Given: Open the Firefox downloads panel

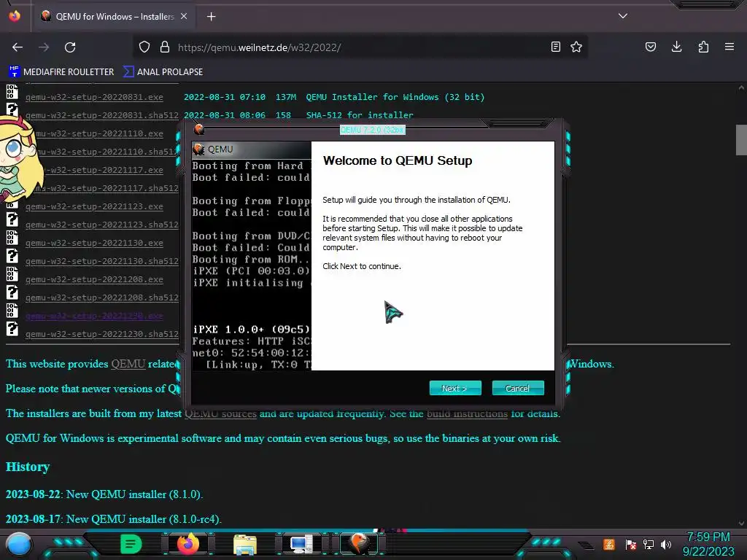Looking at the screenshot, I should click(676, 47).
